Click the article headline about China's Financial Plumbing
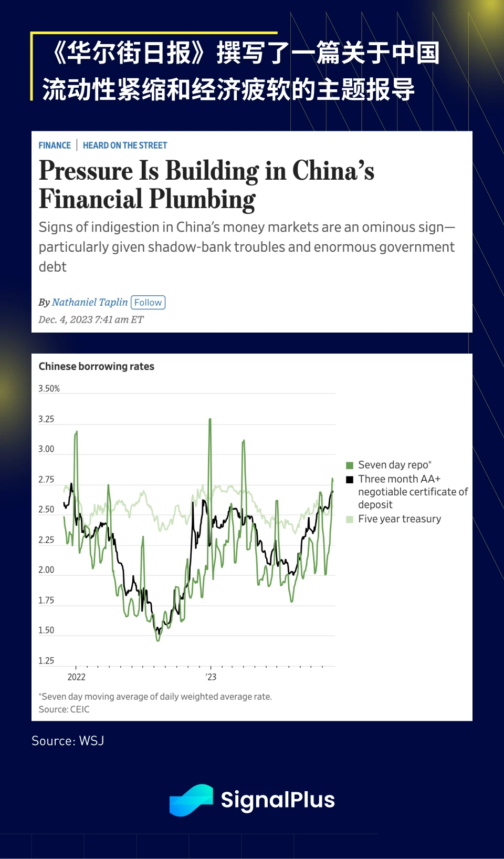504x859 pixels. pos(206,184)
